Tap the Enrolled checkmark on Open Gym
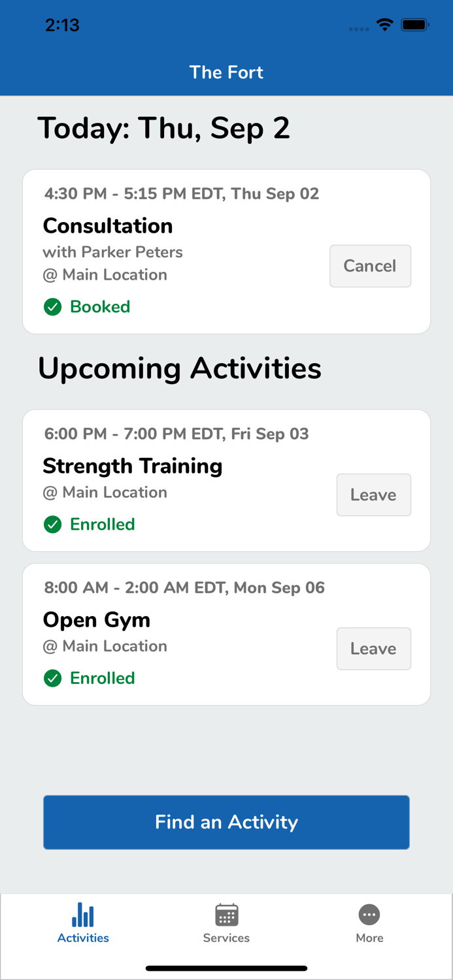The height and width of the screenshot is (980, 453). click(52, 678)
